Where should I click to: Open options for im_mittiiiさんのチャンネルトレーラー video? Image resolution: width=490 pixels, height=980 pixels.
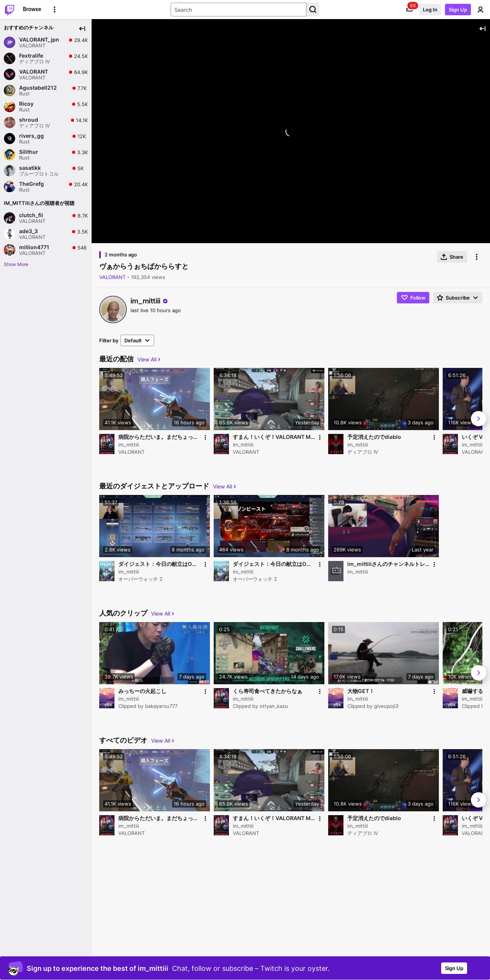tap(434, 564)
